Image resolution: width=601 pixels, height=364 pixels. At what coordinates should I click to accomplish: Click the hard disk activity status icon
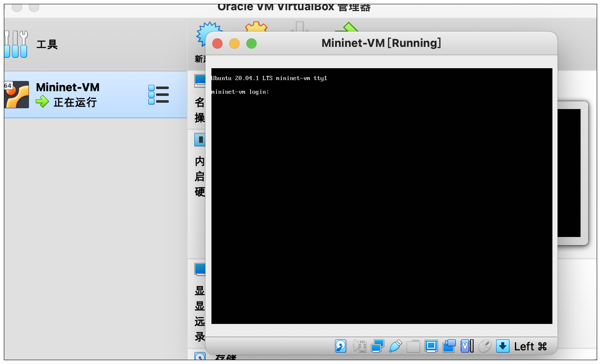(341, 346)
